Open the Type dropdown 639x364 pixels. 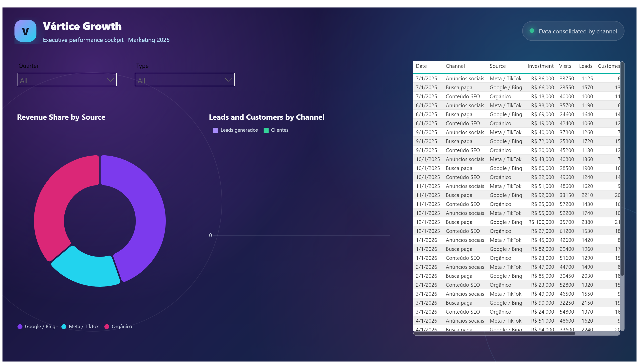pos(185,80)
